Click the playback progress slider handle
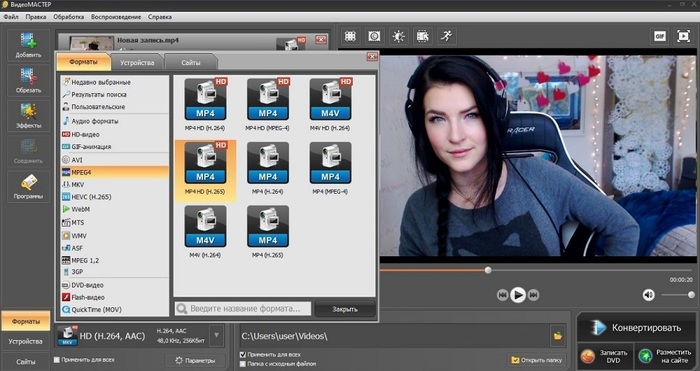Screen dimensions: 700x371 [488, 270]
